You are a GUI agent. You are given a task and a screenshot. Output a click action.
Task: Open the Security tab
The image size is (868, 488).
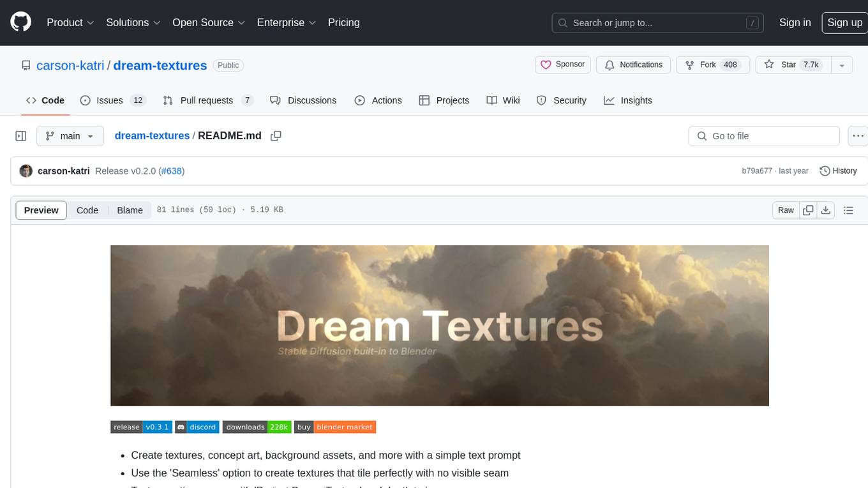click(562, 100)
